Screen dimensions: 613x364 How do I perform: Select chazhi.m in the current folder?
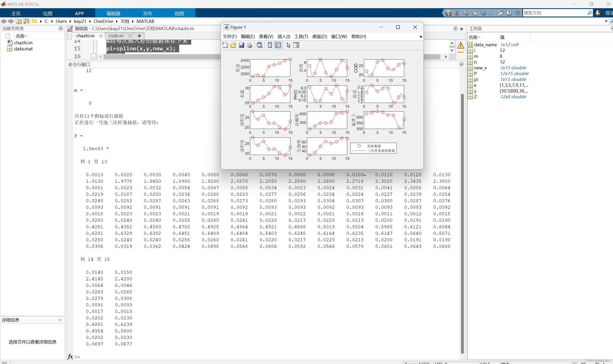click(x=23, y=43)
